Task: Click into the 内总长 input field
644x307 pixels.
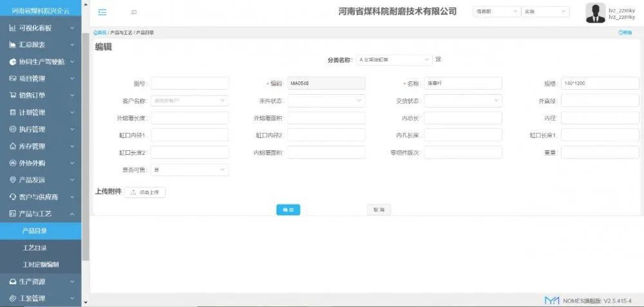Action: click(x=463, y=117)
